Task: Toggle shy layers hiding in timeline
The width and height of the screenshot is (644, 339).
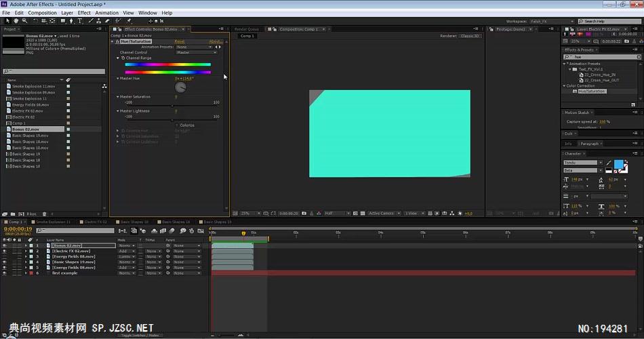Action: point(155,231)
